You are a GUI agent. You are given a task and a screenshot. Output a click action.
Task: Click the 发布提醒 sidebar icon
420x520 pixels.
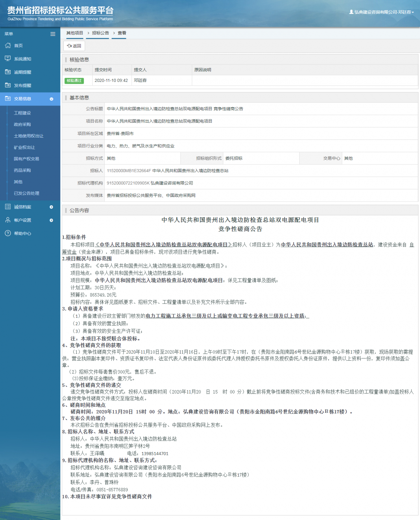click(8, 85)
